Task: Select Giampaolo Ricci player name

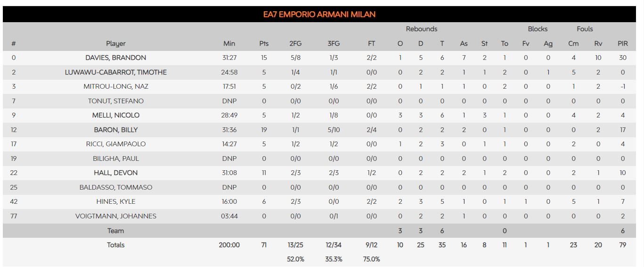Action: (x=115, y=144)
